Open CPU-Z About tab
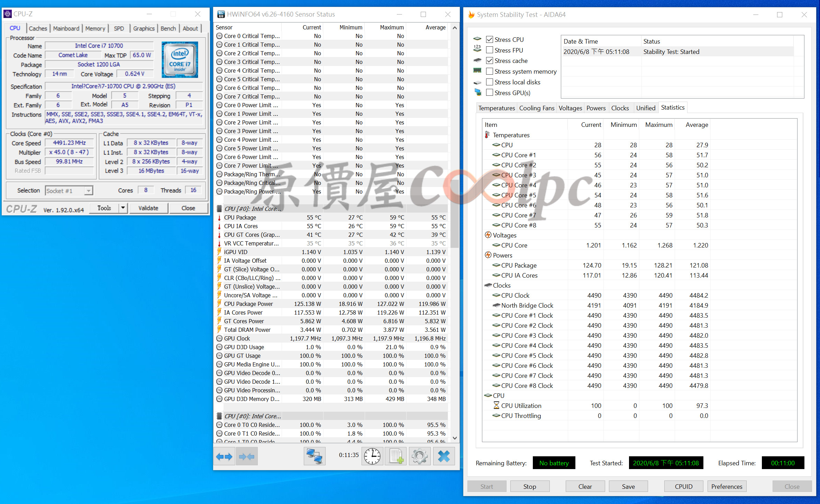Image resolution: width=820 pixels, height=504 pixels. tap(190, 28)
